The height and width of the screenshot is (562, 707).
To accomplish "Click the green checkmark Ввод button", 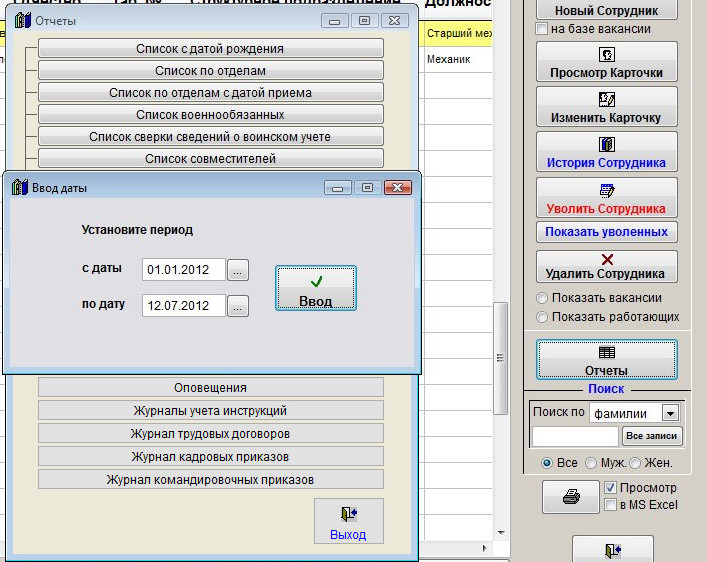I will 316,288.
